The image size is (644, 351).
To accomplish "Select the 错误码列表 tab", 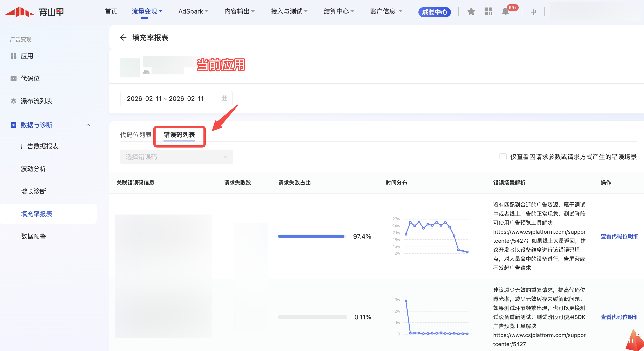I will (179, 135).
